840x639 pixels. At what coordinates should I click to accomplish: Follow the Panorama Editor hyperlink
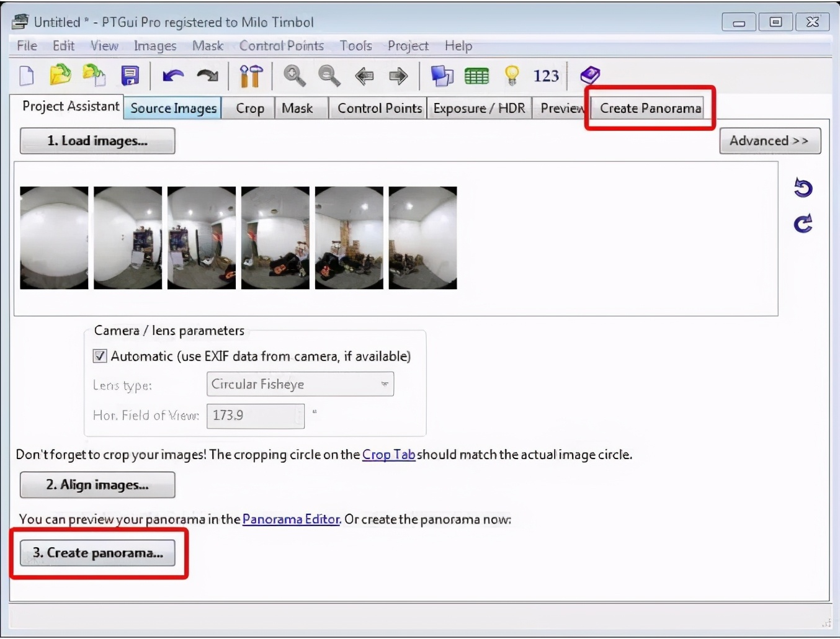tap(291, 519)
